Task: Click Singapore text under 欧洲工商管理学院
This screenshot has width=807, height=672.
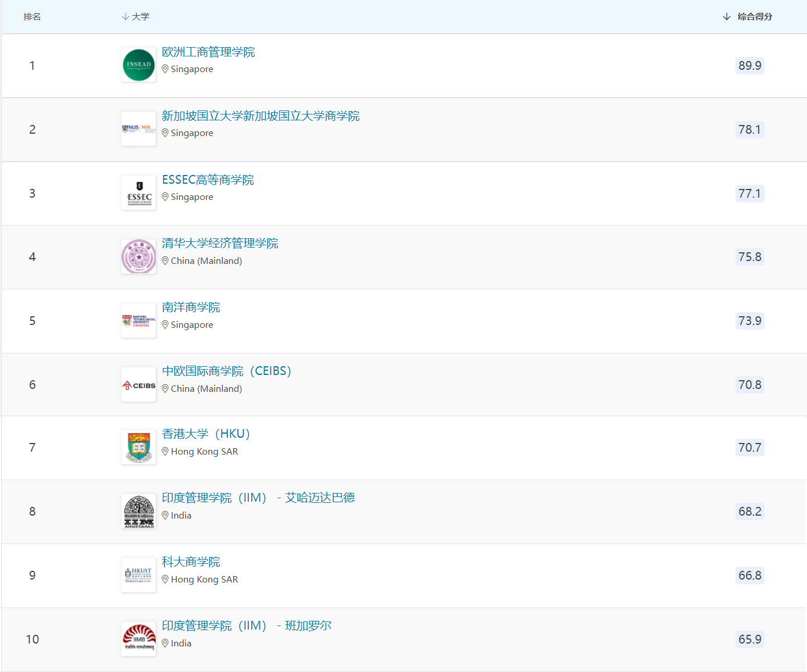Action: coord(192,69)
